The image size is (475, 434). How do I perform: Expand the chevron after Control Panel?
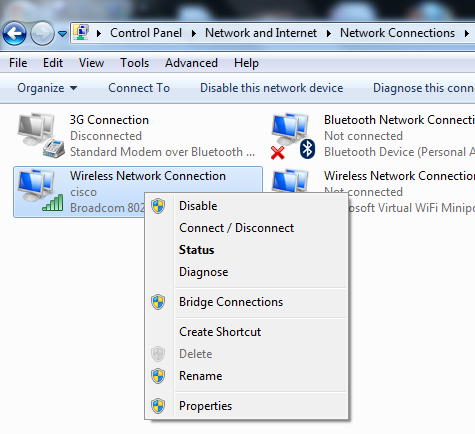194,33
